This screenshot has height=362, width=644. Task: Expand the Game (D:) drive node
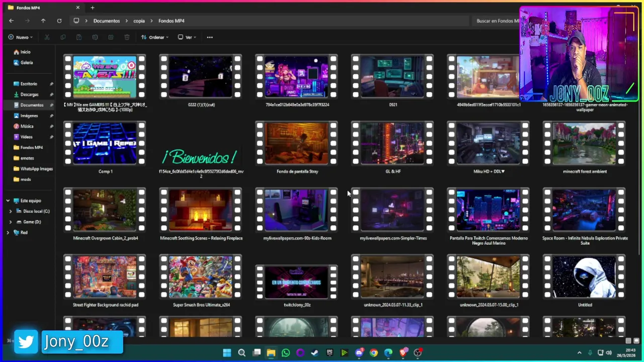(11, 222)
